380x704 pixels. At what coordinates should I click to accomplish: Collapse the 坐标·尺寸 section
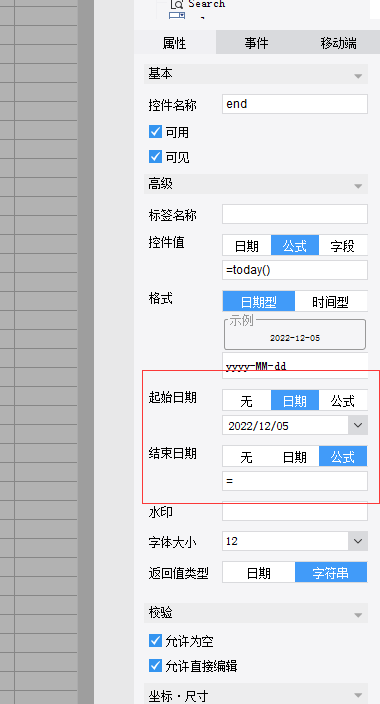pos(358,695)
